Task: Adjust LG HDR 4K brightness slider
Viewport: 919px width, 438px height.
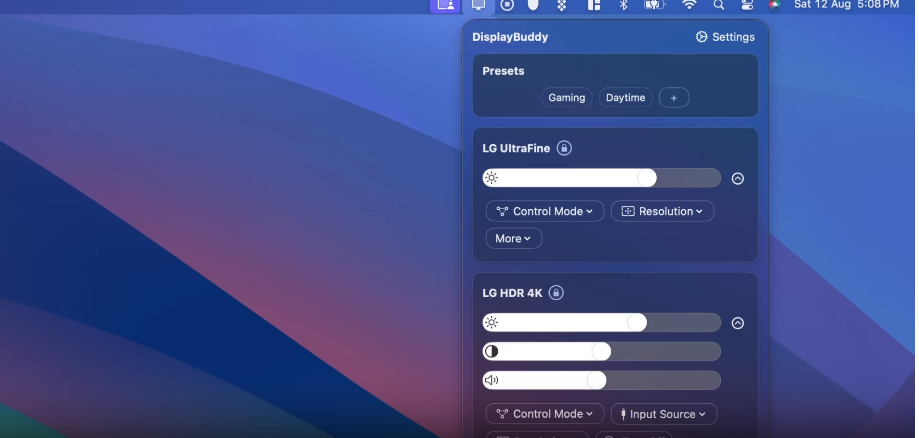Action: 601,322
